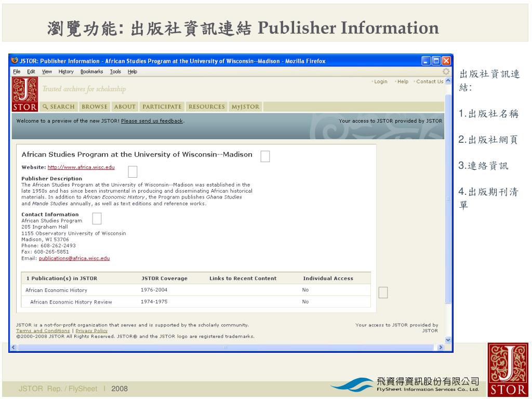The height and width of the screenshot is (399, 532).
Task: Open the PARTICIPATE navigation tab
Action: (162, 107)
